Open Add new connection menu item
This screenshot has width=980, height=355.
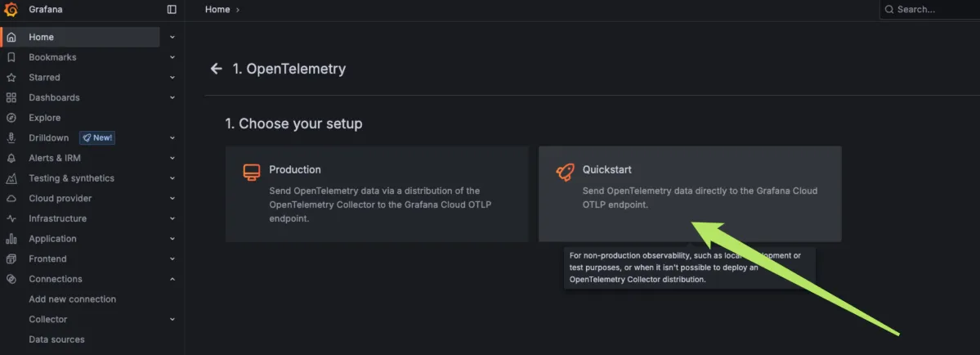point(73,299)
